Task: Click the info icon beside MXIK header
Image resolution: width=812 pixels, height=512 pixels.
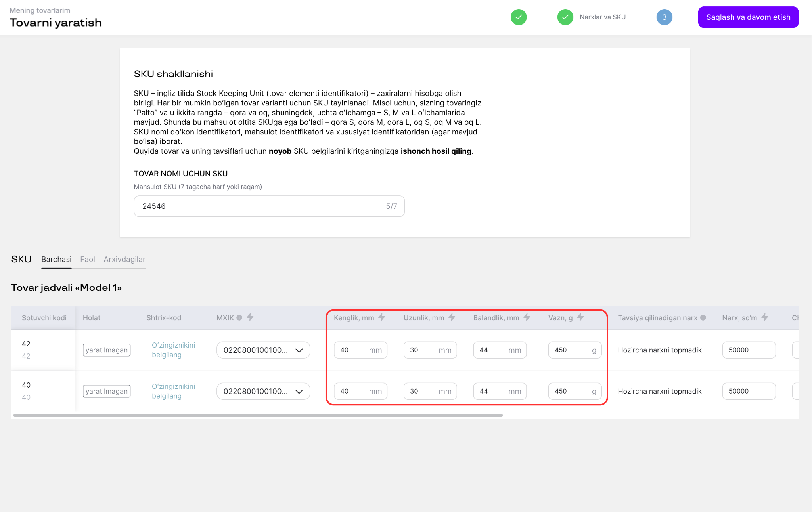Action: [x=239, y=317]
